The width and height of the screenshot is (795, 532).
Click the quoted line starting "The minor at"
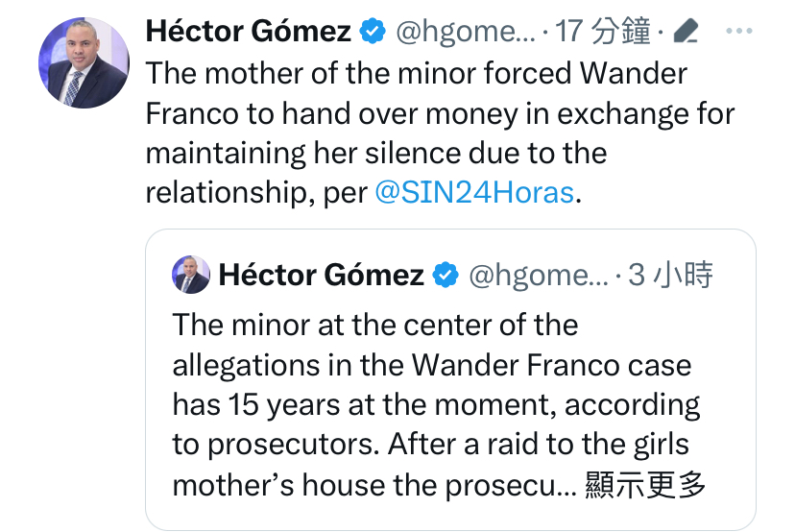tap(375, 325)
